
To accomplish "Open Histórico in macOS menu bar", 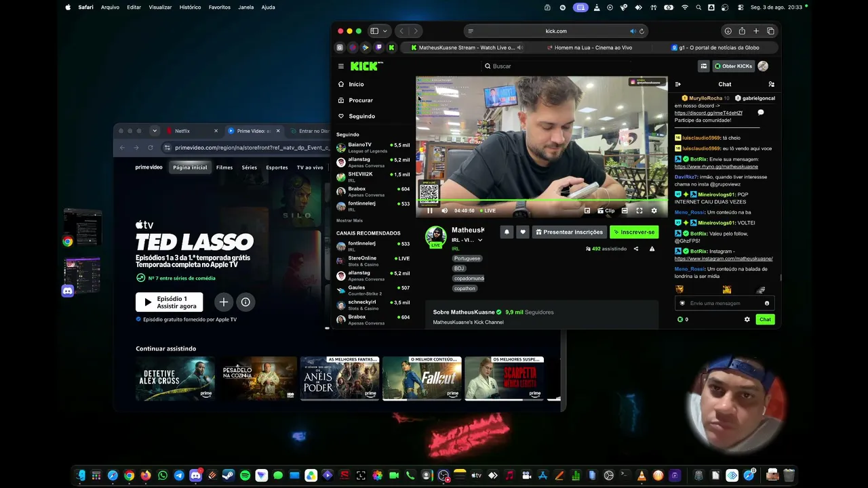I will 190,7.
